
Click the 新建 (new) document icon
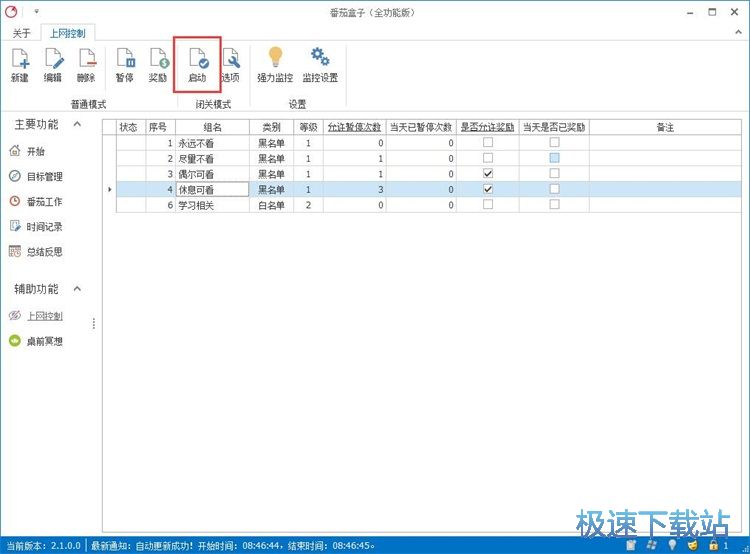coord(20,59)
